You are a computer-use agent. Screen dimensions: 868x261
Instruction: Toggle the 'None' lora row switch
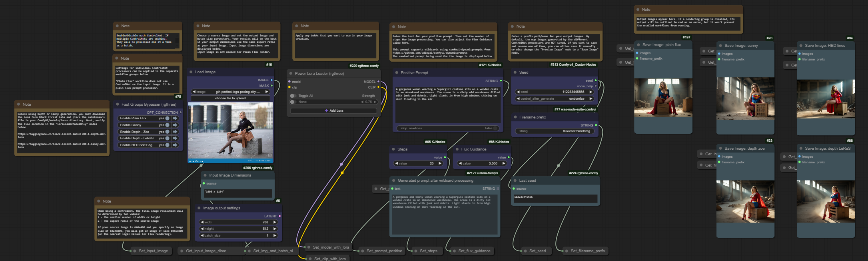[293, 102]
